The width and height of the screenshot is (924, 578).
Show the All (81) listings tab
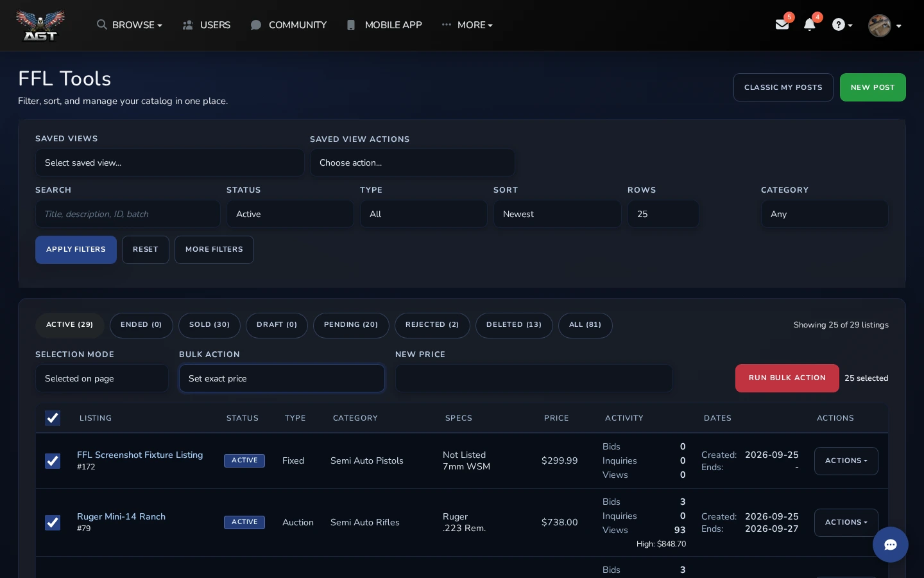[x=585, y=325]
